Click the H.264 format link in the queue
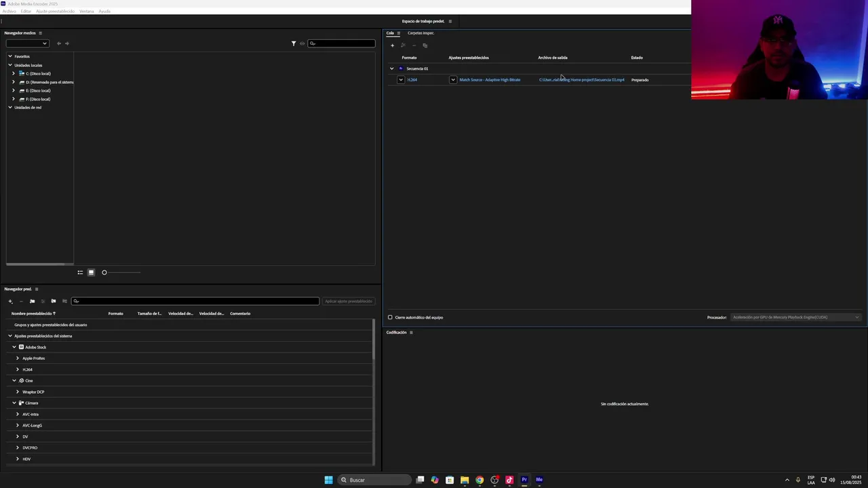 point(412,80)
